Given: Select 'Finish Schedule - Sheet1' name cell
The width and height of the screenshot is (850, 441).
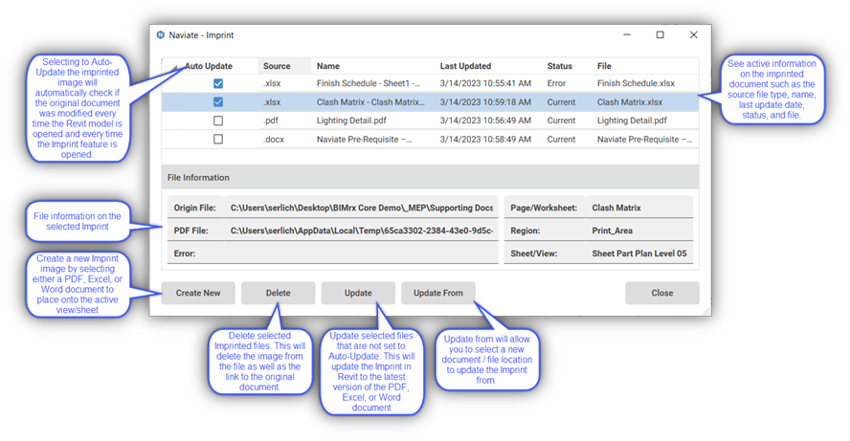Looking at the screenshot, I should point(368,83).
